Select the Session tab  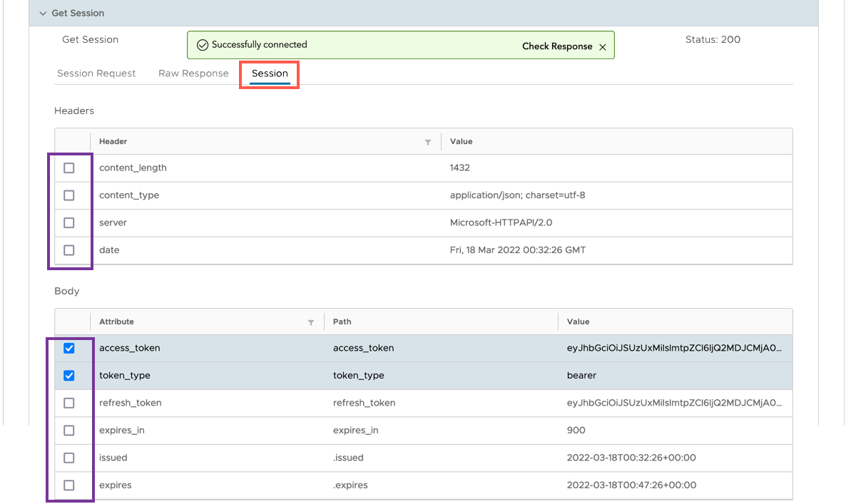pyautogui.click(x=270, y=73)
